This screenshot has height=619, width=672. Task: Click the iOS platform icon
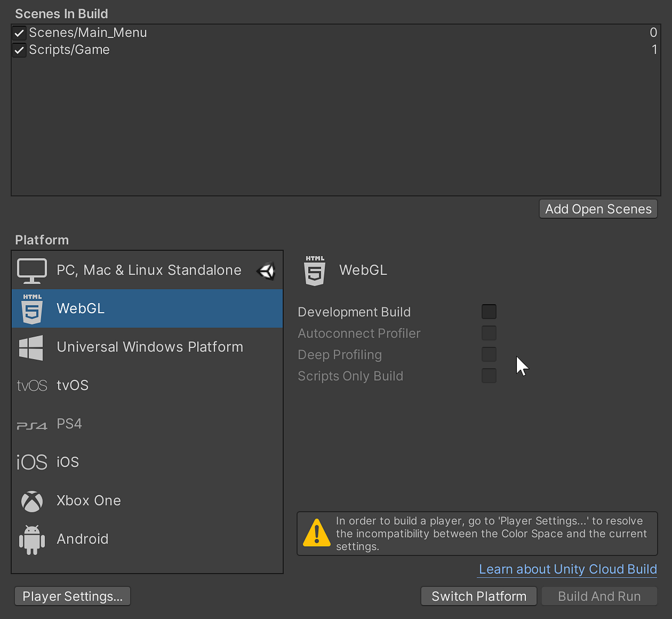pyautogui.click(x=31, y=462)
